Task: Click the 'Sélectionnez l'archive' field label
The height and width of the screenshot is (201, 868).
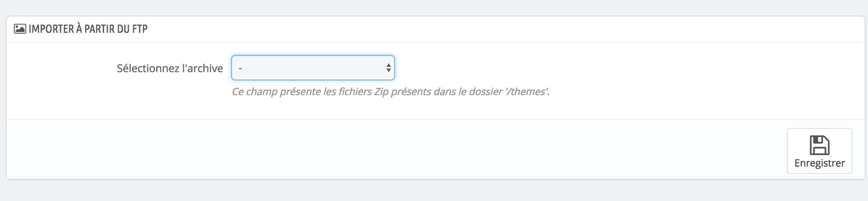Action: [x=170, y=68]
